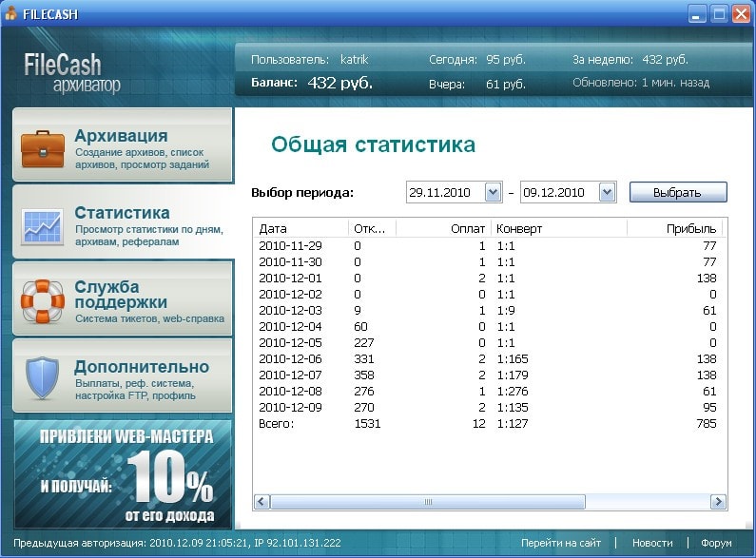The image size is (756, 558).
Task: Open the Форум link
Action: tap(716, 543)
